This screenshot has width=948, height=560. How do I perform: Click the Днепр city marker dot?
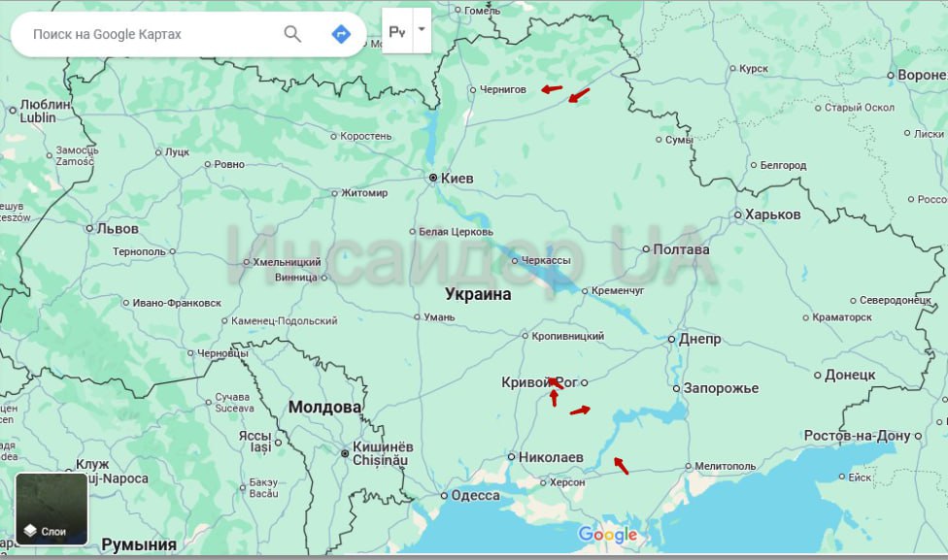coord(671,339)
